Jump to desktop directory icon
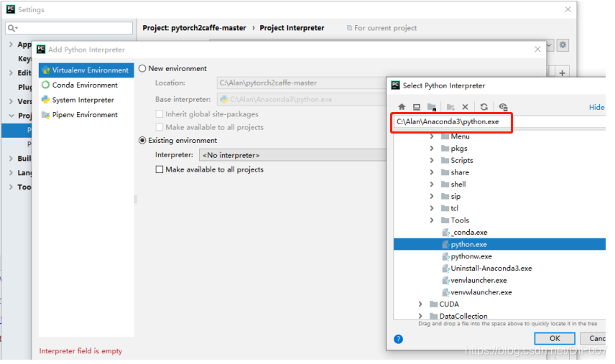This screenshot has width=615, height=364. click(x=417, y=107)
